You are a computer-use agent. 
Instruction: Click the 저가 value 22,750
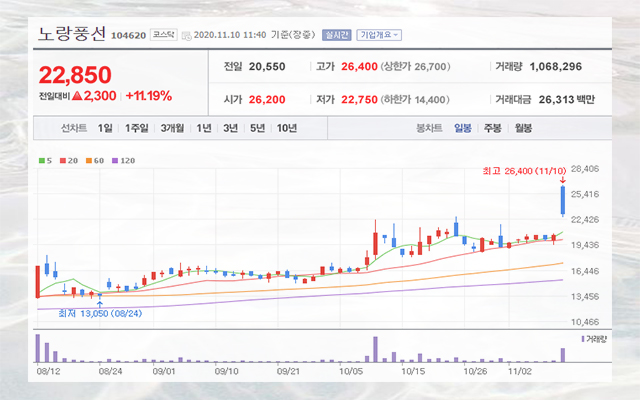[359, 100]
